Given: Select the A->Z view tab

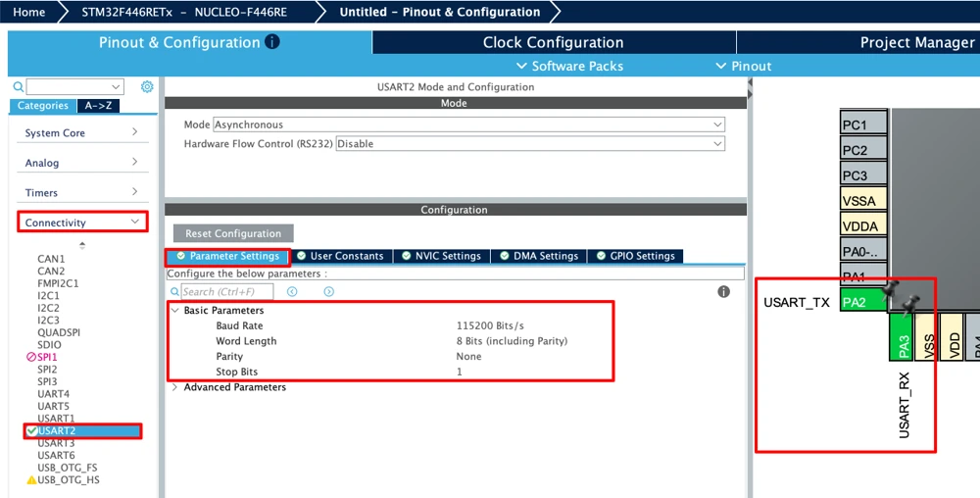Looking at the screenshot, I should [98, 106].
